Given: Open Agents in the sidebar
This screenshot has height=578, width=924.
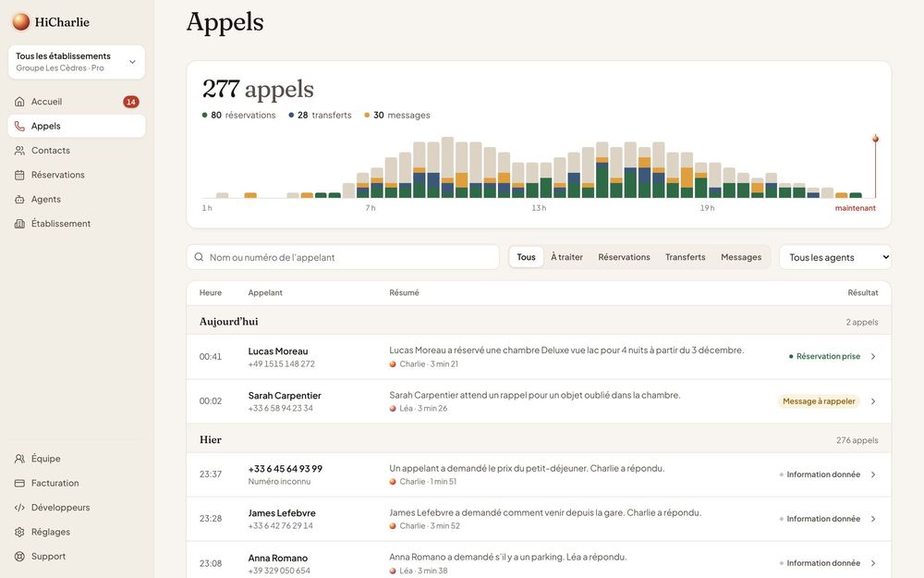Looking at the screenshot, I should click(x=77, y=200).
